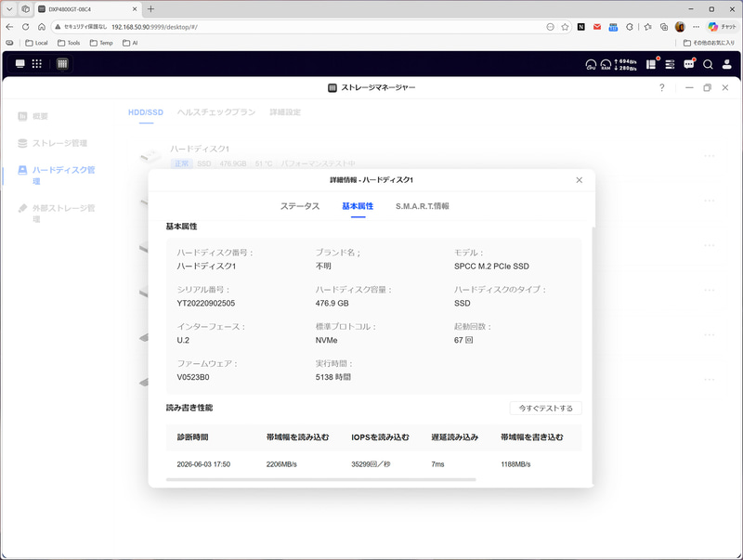Open browser extensions puzzle icon
This screenshot has height=560, width=743.
pyautogui.click(x=630, y=27)
